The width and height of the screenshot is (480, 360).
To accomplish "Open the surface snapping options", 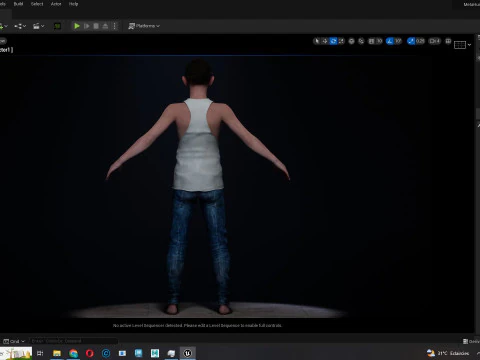I will click(x=361, y=41).
